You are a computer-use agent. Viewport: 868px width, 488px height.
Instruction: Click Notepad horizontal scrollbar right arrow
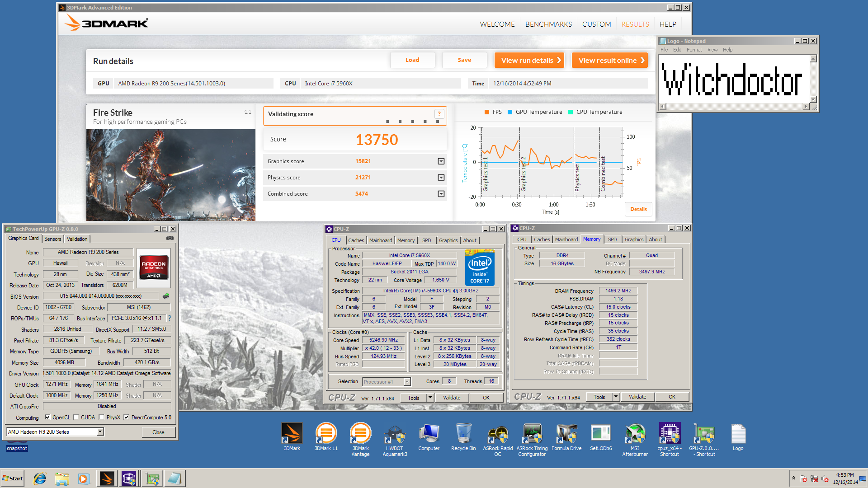806,107
